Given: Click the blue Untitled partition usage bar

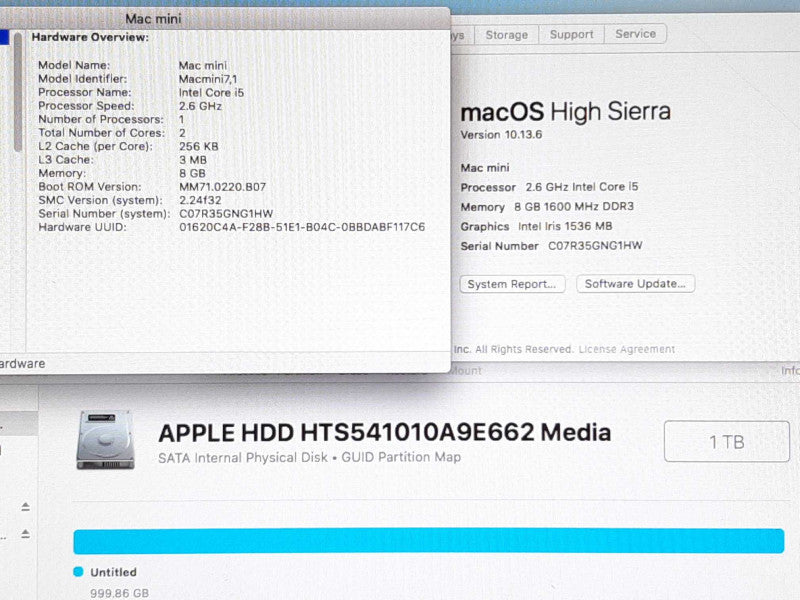Looking at the screenshot, I should click(x=429, y=541).
